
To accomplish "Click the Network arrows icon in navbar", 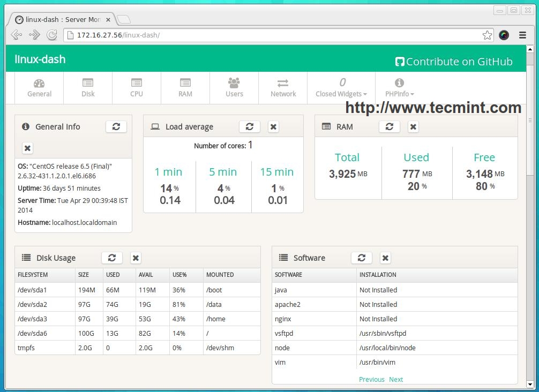I will coord(283,84).
